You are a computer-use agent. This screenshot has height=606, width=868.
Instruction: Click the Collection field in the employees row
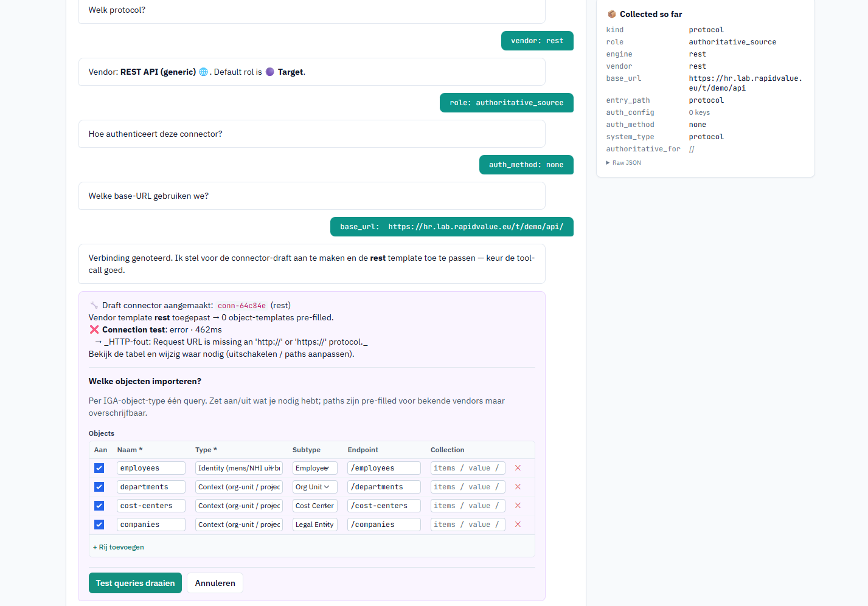click(x=468, y=468)
